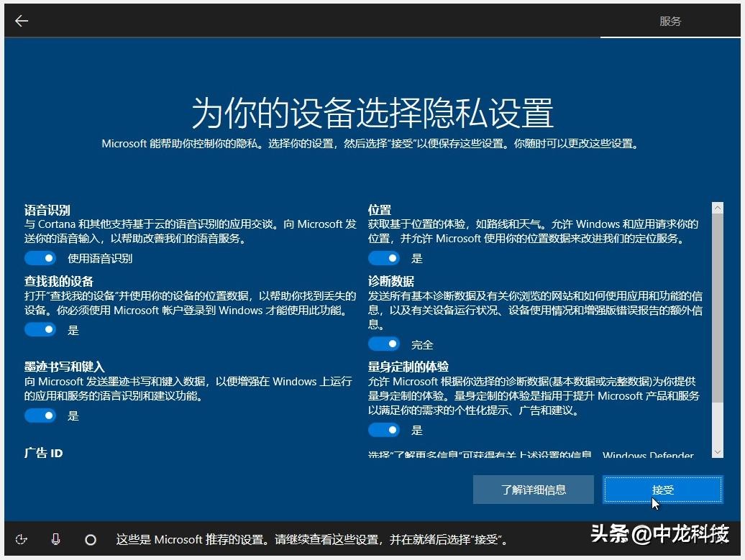Click the Narrator circle icon in the bottom bar
The width and height of the screenshot is (745, 560).
(91, 539)
